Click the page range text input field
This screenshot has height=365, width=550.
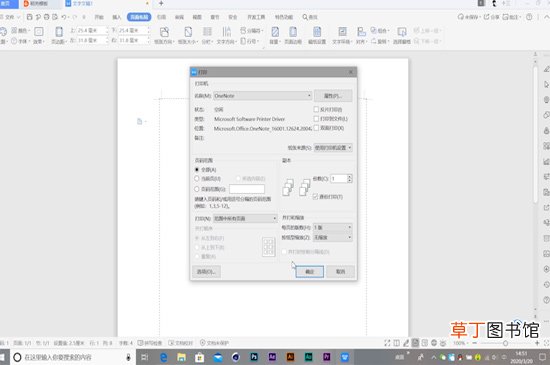click(x=247, y=189)
